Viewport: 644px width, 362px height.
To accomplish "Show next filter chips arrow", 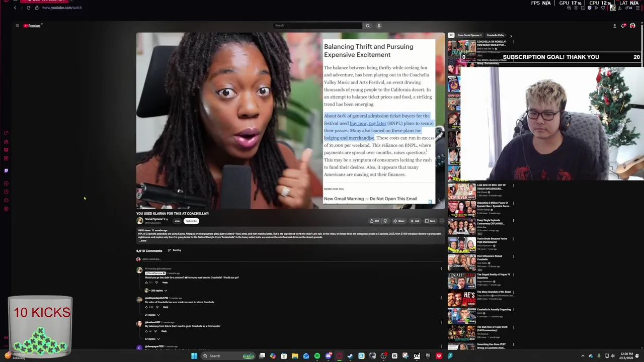I will (x=511, y=36).
